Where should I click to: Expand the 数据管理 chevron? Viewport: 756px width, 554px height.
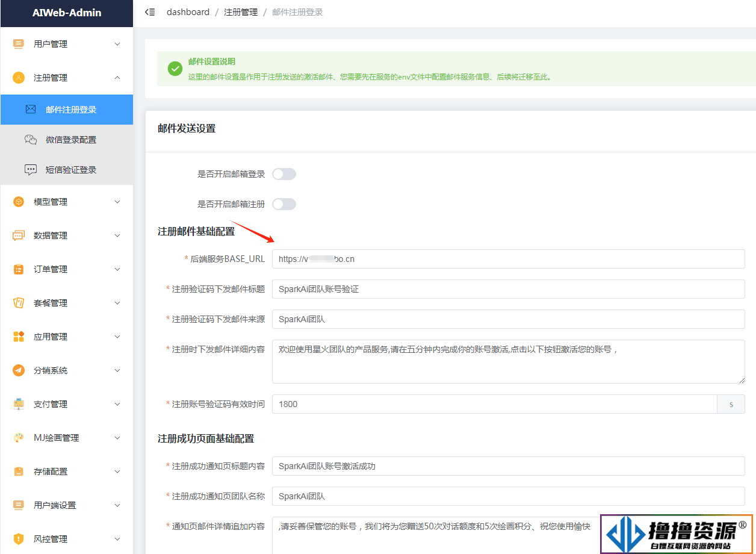(117, 235)
